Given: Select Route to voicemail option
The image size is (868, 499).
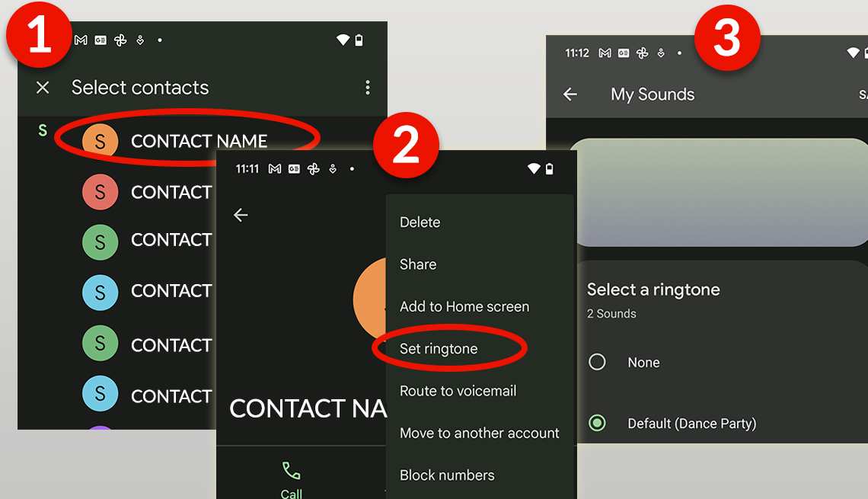Looking at the screenshot, I should click(458, 391).
